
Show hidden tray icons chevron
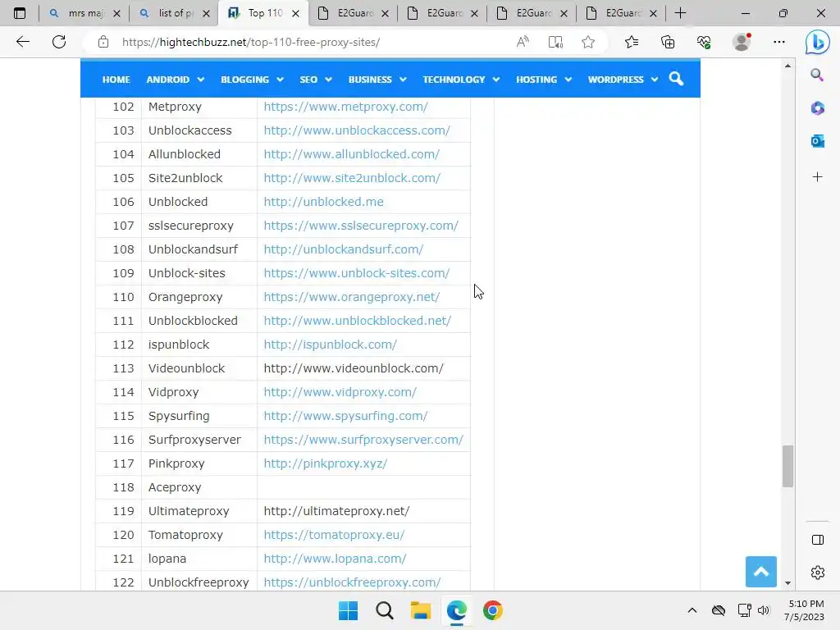pos(692,610)
